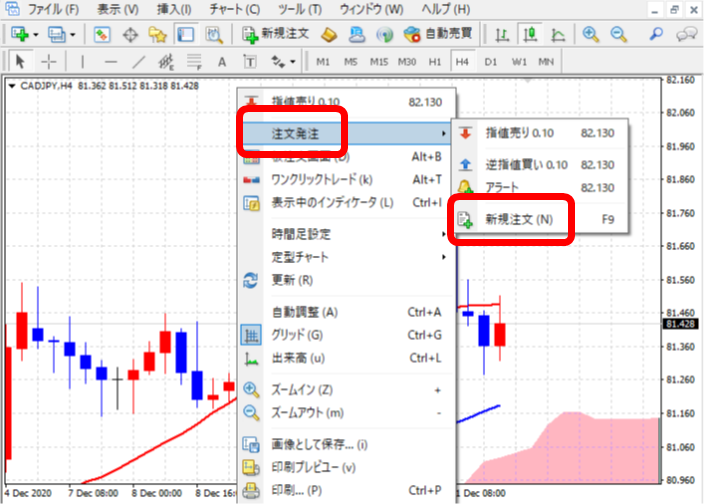This screenshot has width=704, height=504.
Task: Select the crosshair cursor tool
Action: tap(48, 61)
